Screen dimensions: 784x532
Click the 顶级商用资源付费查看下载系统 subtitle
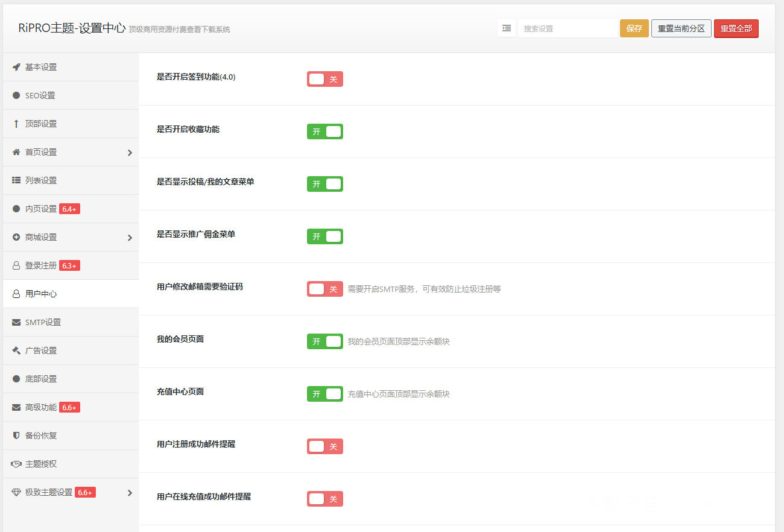click(179, 30)
